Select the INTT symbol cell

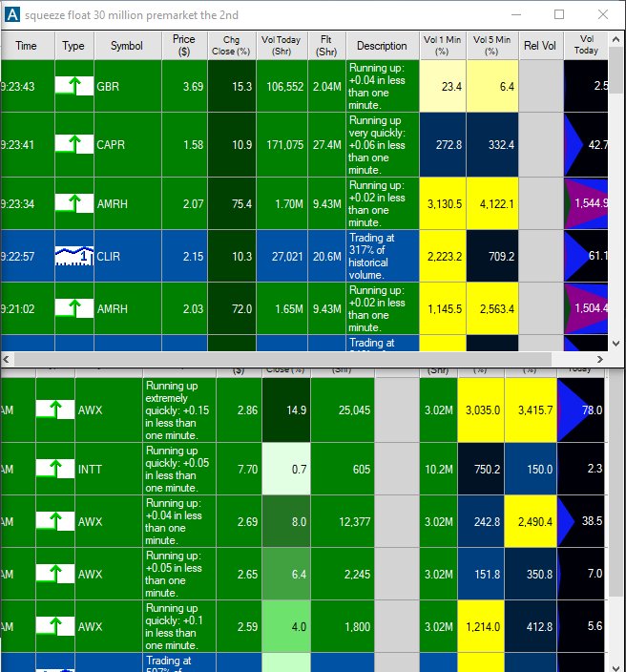coord(109,469)
